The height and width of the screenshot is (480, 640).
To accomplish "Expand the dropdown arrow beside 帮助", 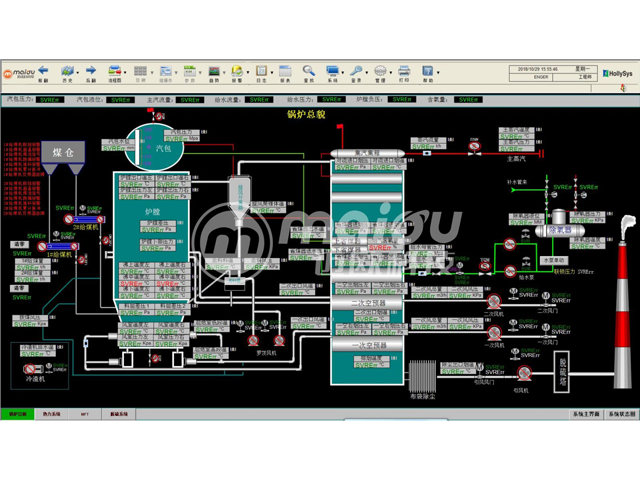I will (438, 73).
